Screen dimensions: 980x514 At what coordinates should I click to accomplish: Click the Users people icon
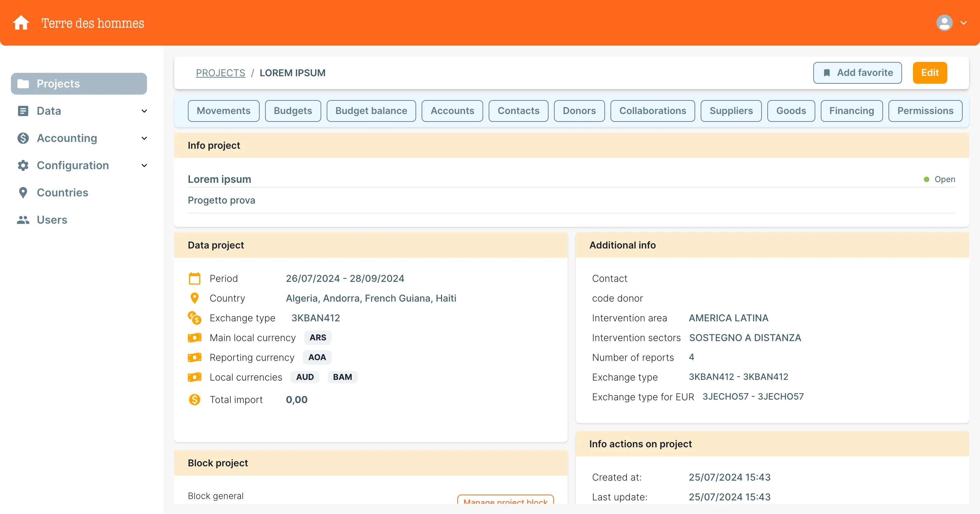23,220
